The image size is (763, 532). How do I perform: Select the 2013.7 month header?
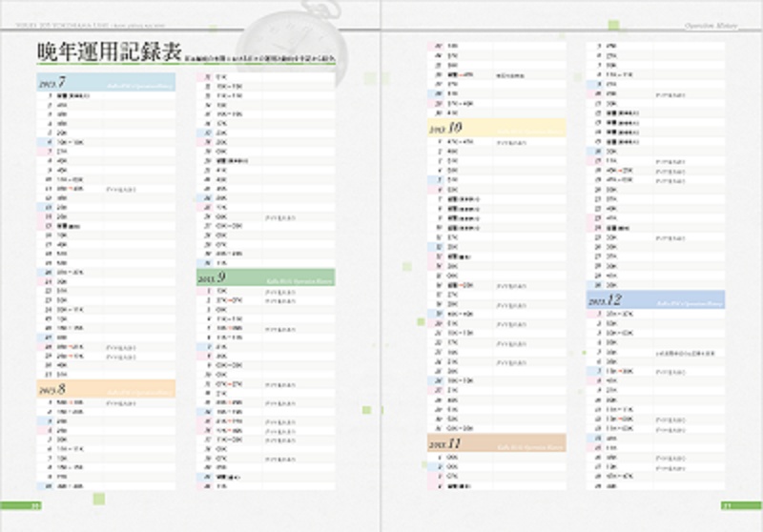click(x=106, y=82)
